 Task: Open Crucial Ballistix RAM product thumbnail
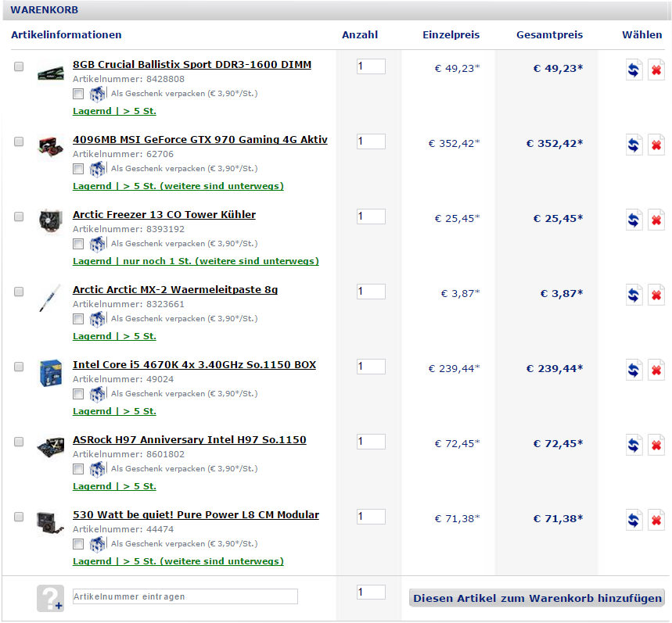[x=50, y=73]
